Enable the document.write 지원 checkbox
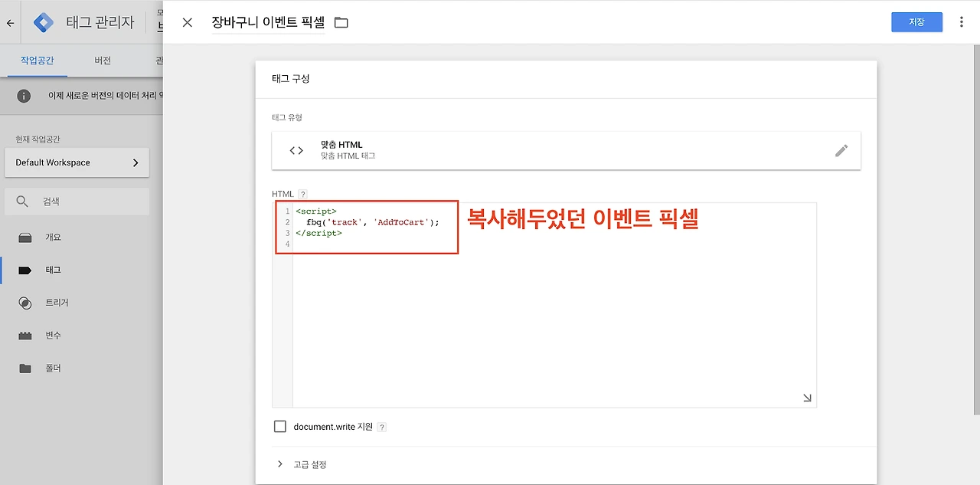This screenshot has width=980, height=485. pos(279,427)
